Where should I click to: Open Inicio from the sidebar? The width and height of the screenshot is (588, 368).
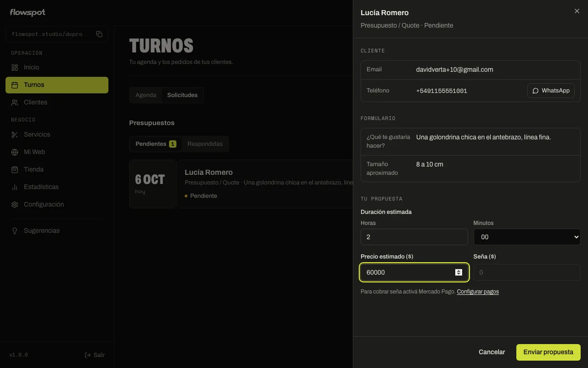click(57, 67)
